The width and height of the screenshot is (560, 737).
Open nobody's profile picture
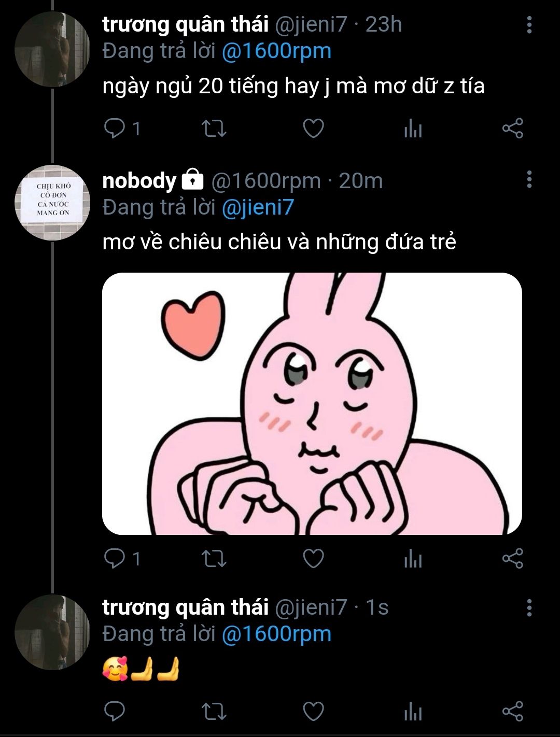(x=52, y=202)
